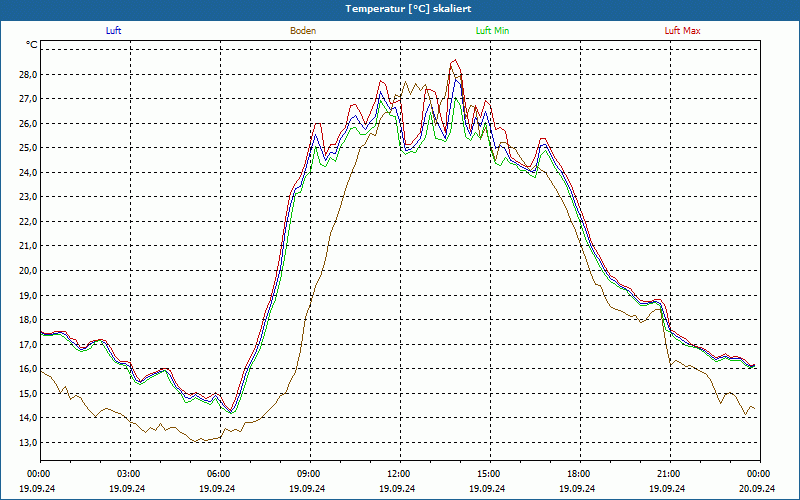The width and height of the screenshot is (800, 500).
Task: Click the '°C' unit label on the axis
Action: click(x=32, y=45)
